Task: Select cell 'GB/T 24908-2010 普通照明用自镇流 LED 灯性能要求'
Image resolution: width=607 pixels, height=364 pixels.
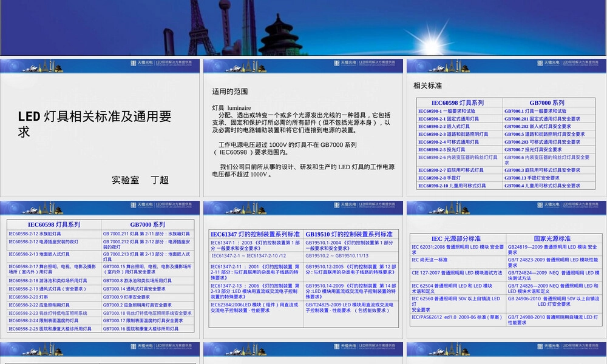Action: pos(553,320)
